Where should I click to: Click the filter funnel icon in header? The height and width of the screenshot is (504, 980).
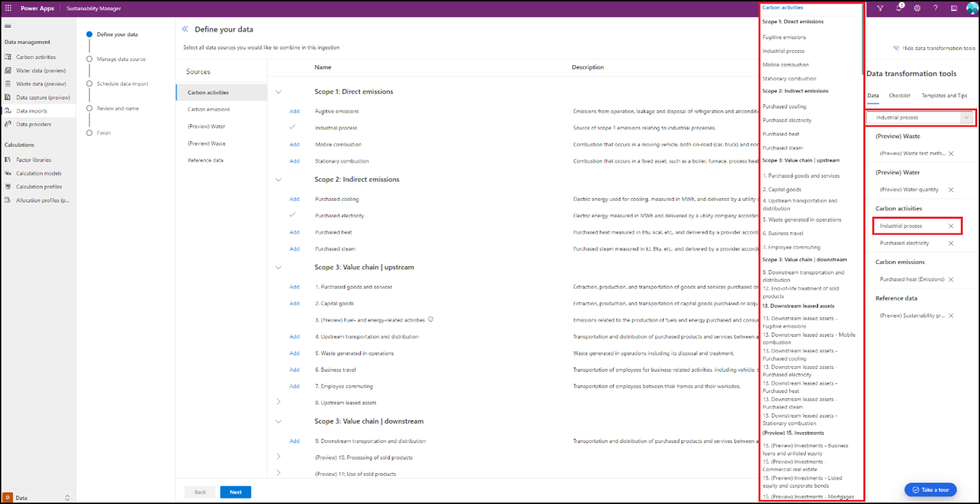click(880, 8)
